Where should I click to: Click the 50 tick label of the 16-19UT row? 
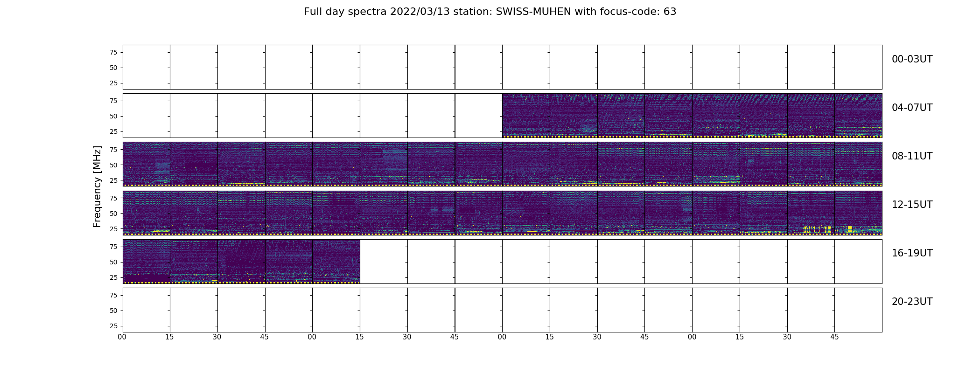pos(113,262)
